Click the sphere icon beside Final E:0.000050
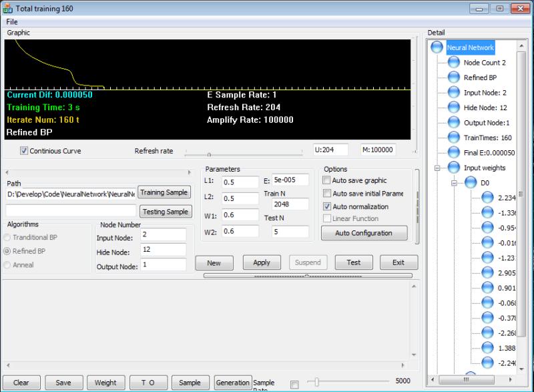This screenshot has height=392, width=534. (x=454, y=152)
